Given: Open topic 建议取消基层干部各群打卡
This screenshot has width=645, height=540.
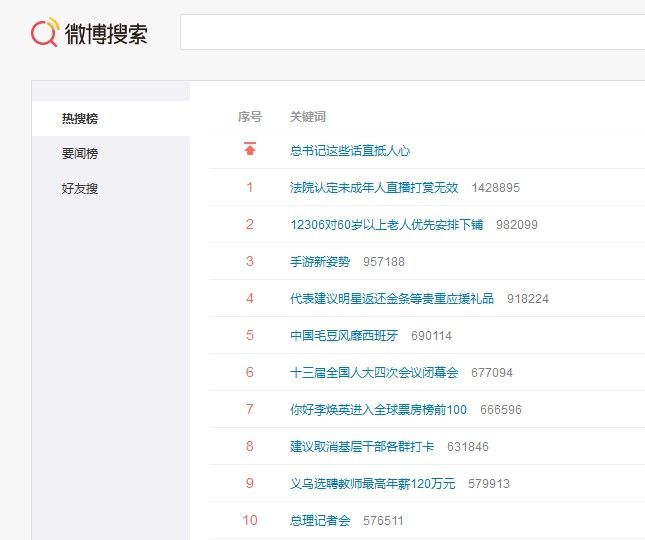Looking at the screenshot, I should click(362, 447).
